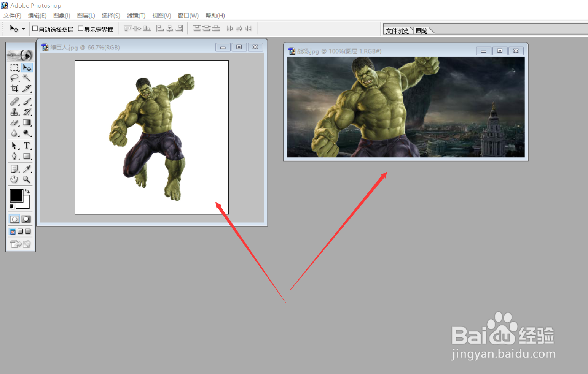Choose Full Screen Mode with Menu Bar

pyautogui.click(x=21, y=231)
